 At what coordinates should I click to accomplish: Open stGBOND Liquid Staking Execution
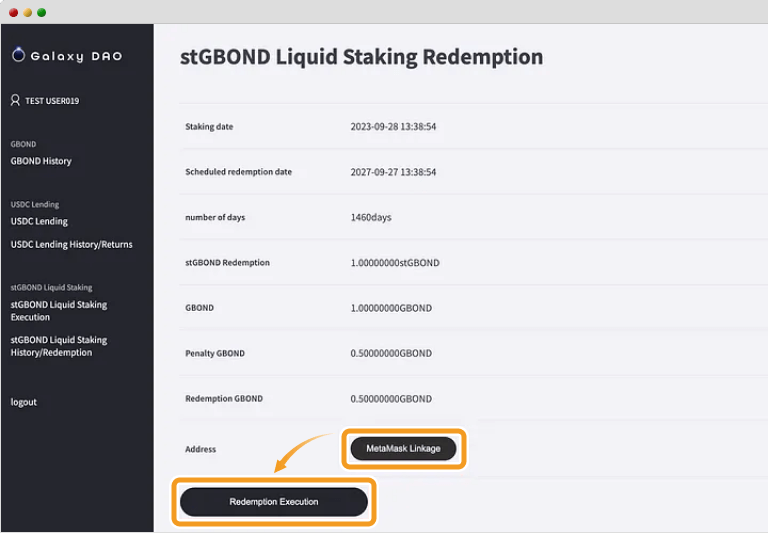pyautogui.click(x=59, y=311)
